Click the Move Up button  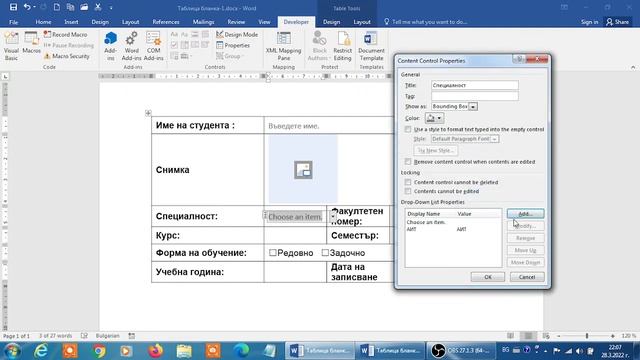click(525, 250)
